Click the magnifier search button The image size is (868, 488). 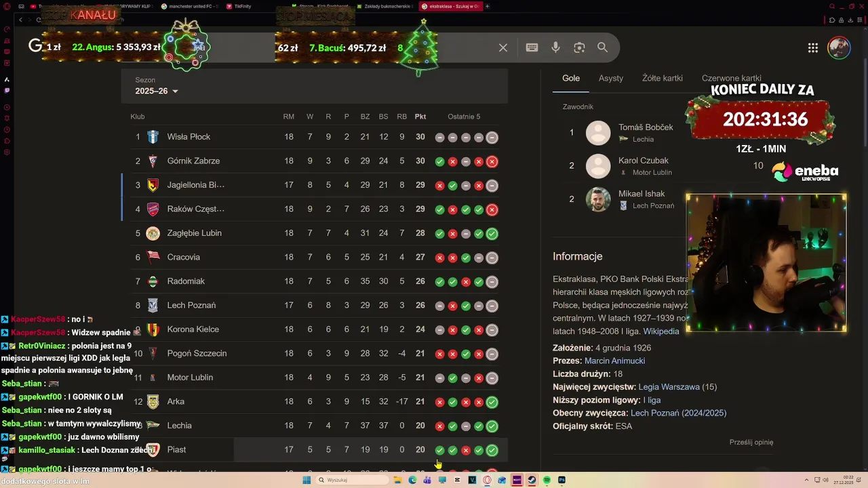[602, 47]
